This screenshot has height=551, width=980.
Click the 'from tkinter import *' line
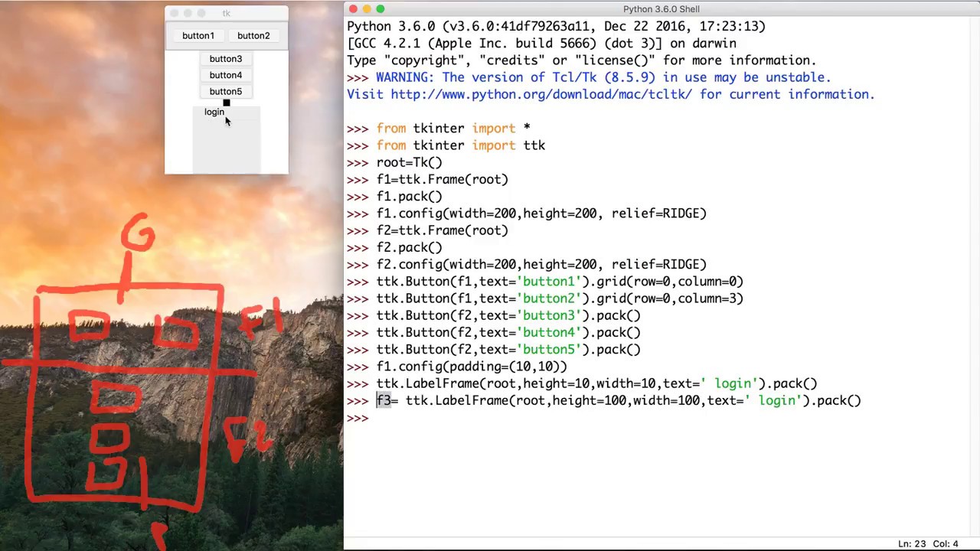452,129
